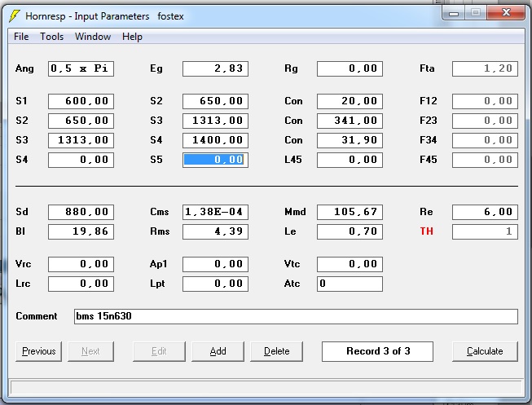This screenshot has width=532, height=405.
Task: Click the Bl field 19,86
Action: coord(81,232)
